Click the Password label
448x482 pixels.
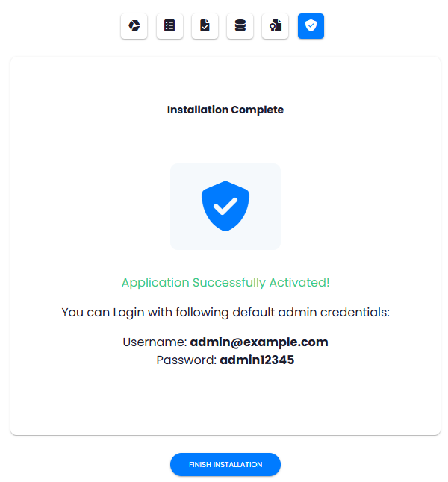187,360
